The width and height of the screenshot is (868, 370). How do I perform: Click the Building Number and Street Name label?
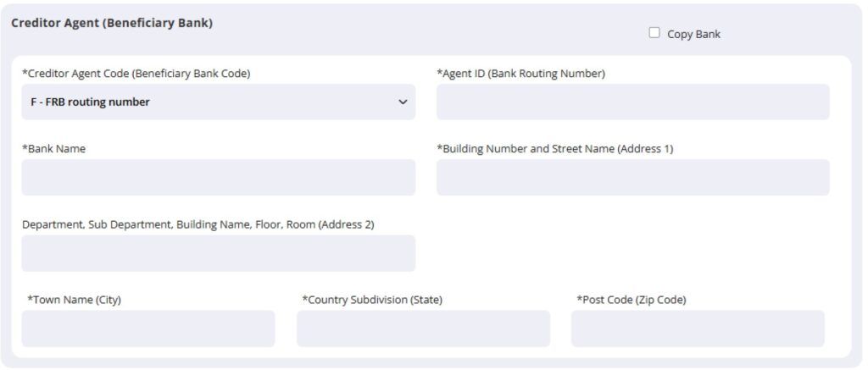click(x=554, y=149)
